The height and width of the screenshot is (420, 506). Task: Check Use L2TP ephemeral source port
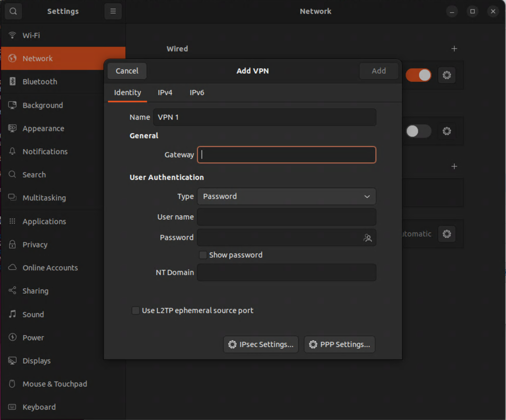tap(135, 311)
